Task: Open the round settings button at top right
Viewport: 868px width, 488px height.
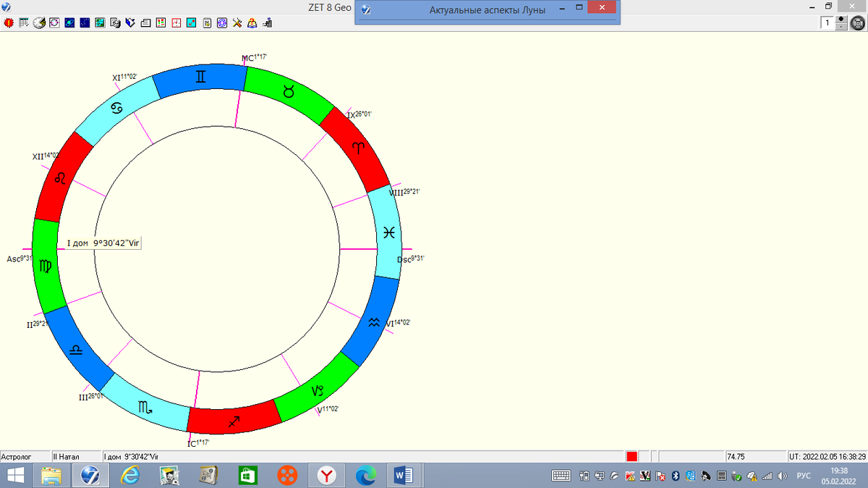Action: tap(858, 23)
